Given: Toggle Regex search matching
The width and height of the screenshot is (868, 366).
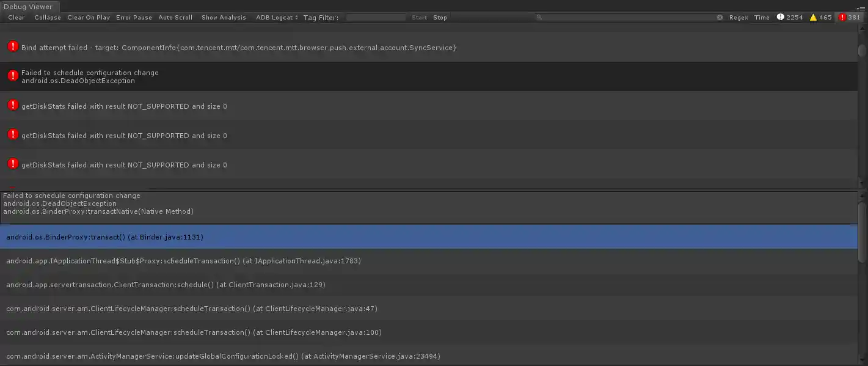Looking at the screenshot, I should tap(738, 17).
